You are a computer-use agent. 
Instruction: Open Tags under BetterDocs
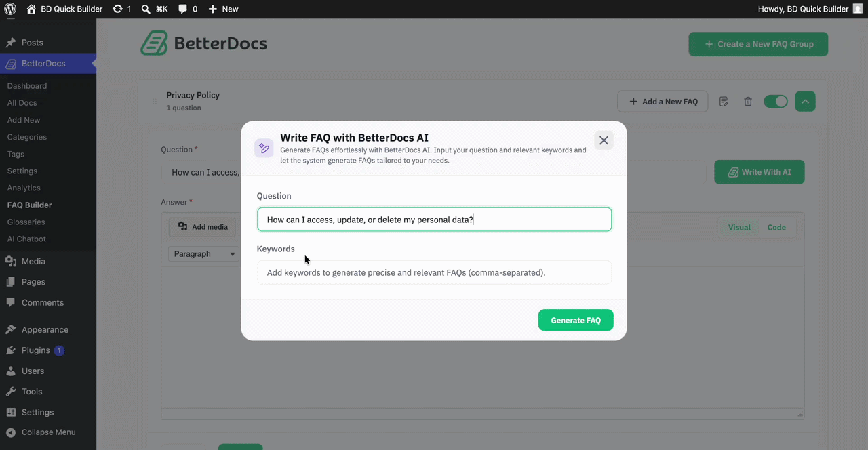tap(16, 154)
